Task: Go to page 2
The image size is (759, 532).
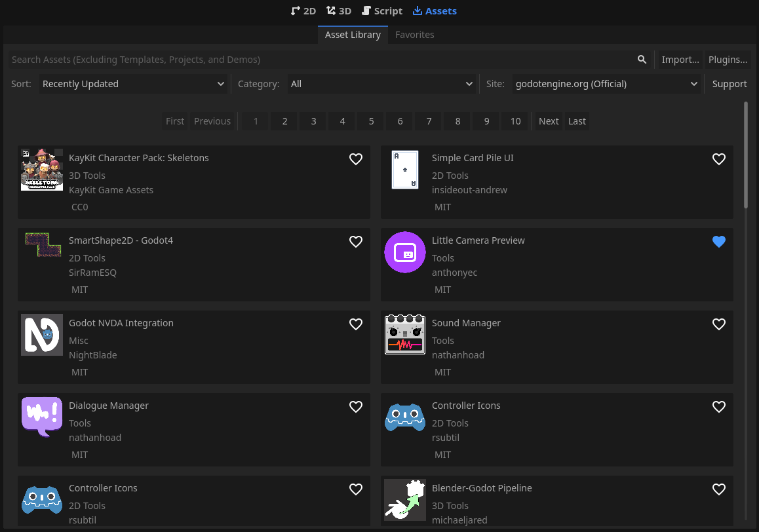Action: (284, 121)
